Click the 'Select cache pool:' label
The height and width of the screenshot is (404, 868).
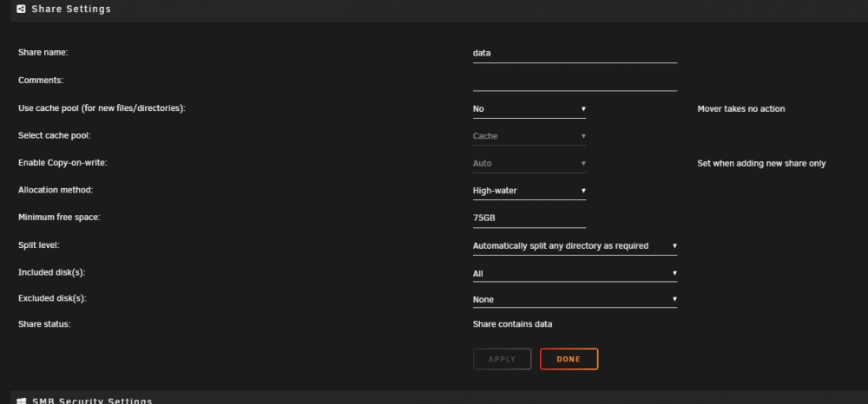pyautogui.click(x=54, y=135)
